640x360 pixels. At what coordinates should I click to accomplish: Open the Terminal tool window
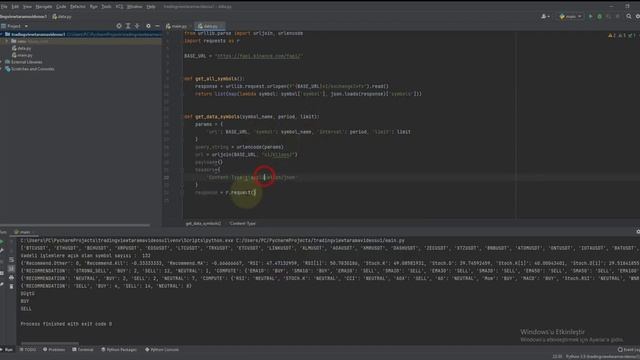click(x=83, y=350)
